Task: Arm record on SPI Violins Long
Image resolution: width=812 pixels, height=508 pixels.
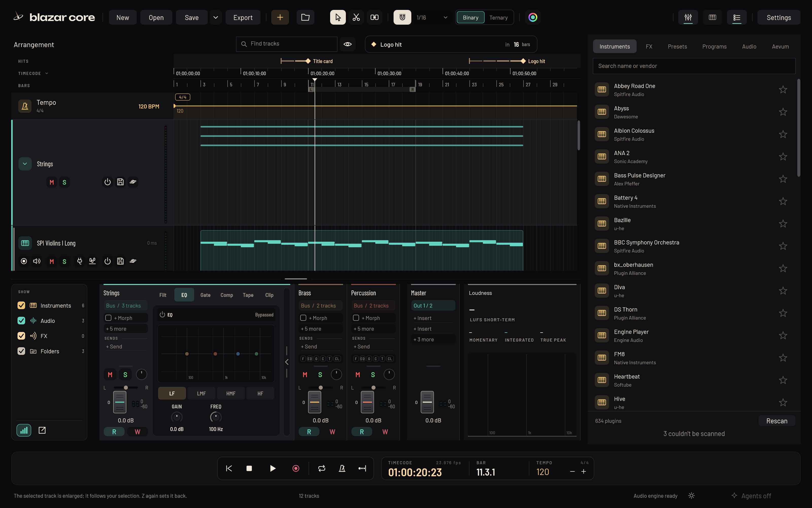Action: (x=24, y=261)
